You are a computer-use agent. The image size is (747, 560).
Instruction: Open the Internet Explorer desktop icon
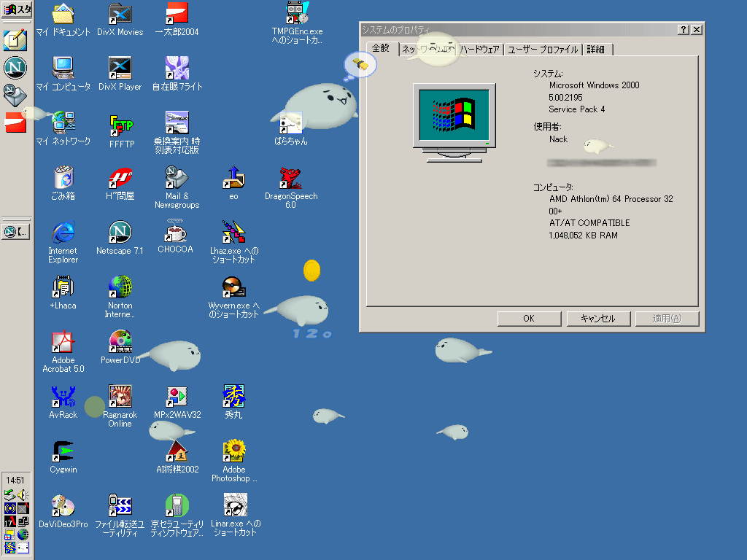pyautogui.click(x=63, y=242)
